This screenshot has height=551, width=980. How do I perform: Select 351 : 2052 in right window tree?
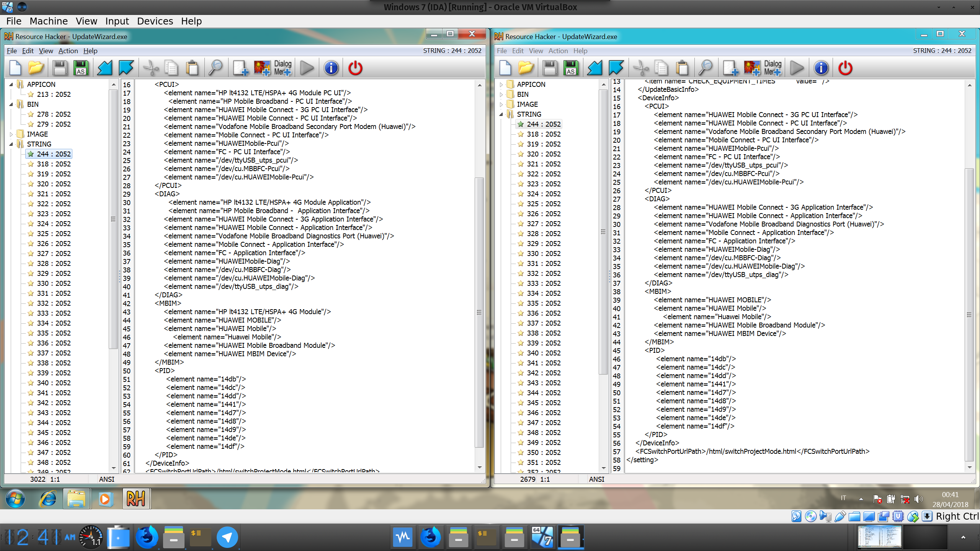point(544,462)
